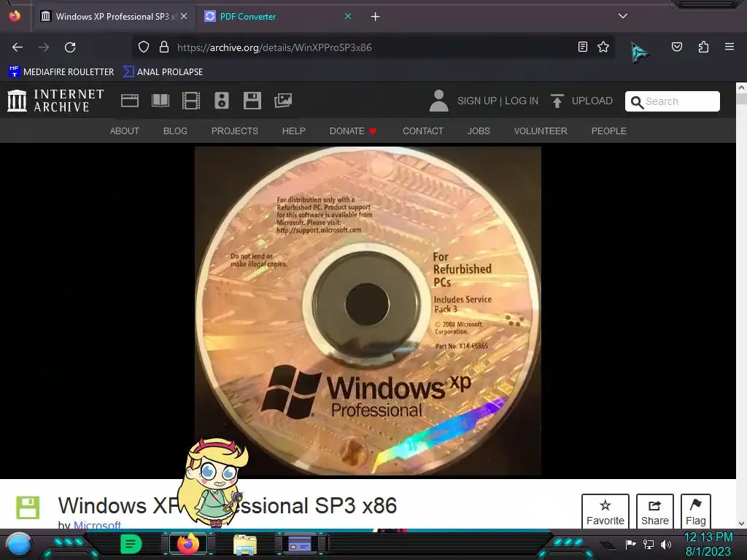Bookmark this page with the star icon
747x560 pixels.
[603, 47]
